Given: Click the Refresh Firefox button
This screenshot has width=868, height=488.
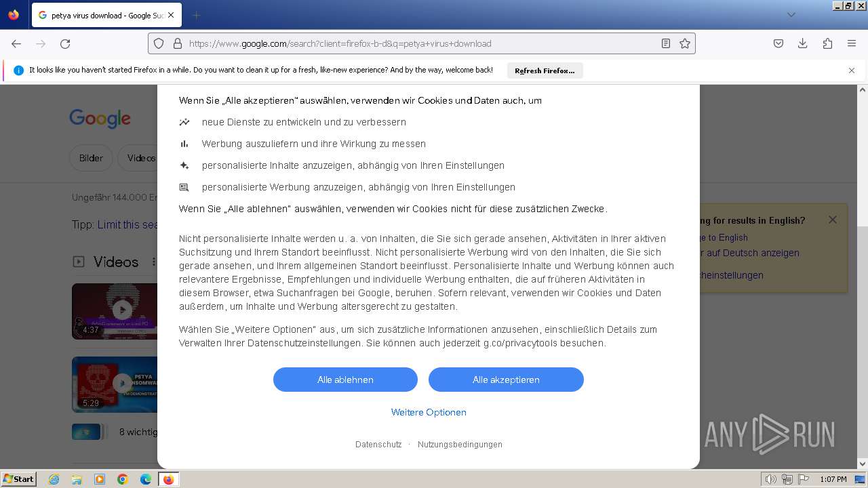Looking at the screenshot, I should click(x=545, y=70).
